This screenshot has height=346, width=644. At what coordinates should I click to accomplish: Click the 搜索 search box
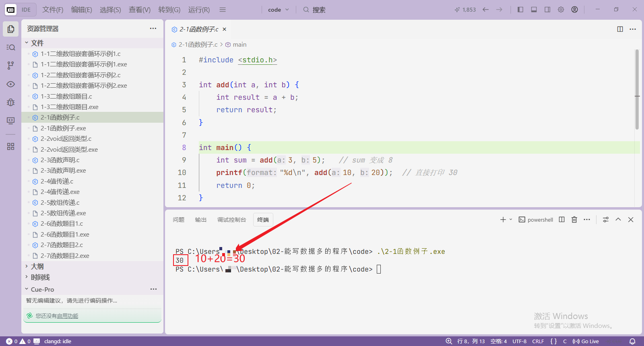pyautogui.click(x=314, y=10)
